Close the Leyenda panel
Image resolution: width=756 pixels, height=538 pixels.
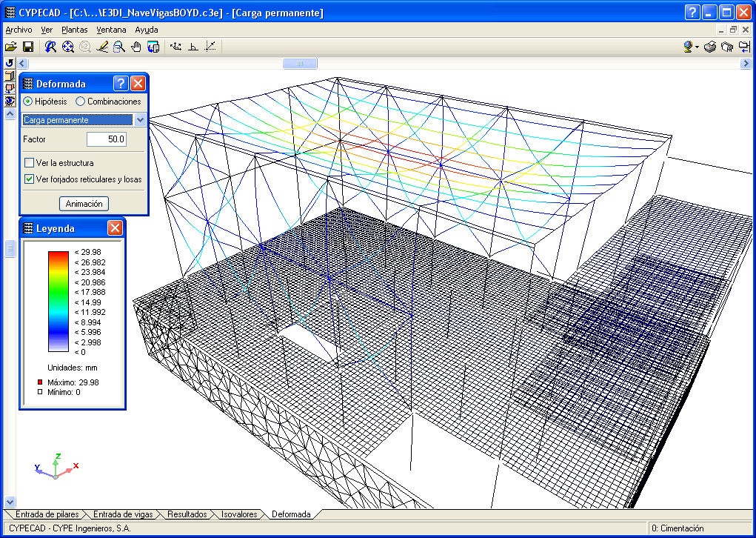point(115,228)
